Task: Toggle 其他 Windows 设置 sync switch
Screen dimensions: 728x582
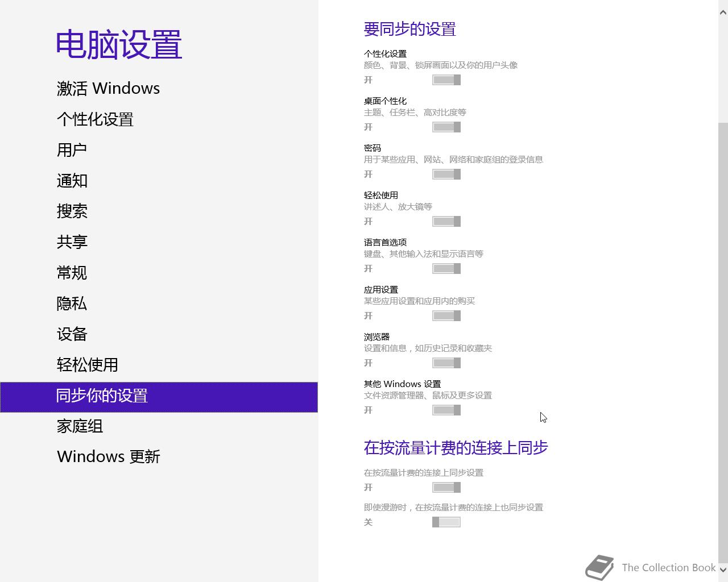Action: point(446,410)
